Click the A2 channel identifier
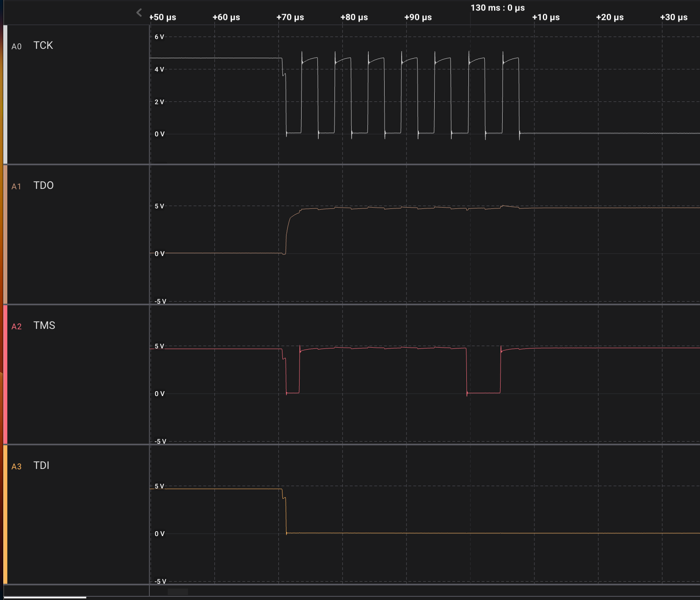Image resolution: width=700 pixels, height=600 pixels. pyautogui.click(x=16, y=326)
